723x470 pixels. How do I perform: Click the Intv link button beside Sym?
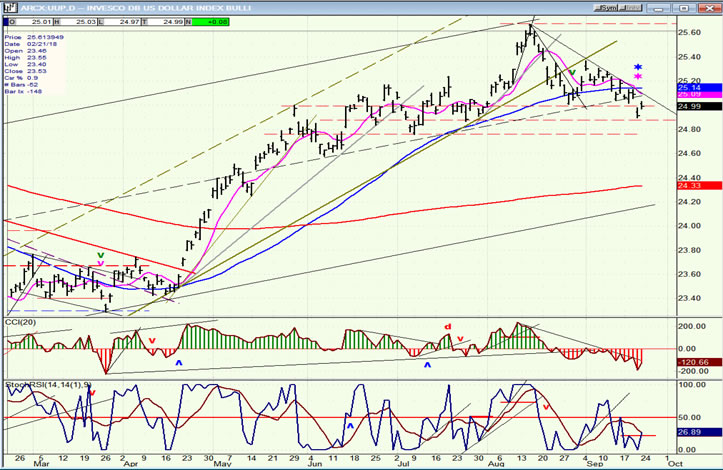[630, 8]
